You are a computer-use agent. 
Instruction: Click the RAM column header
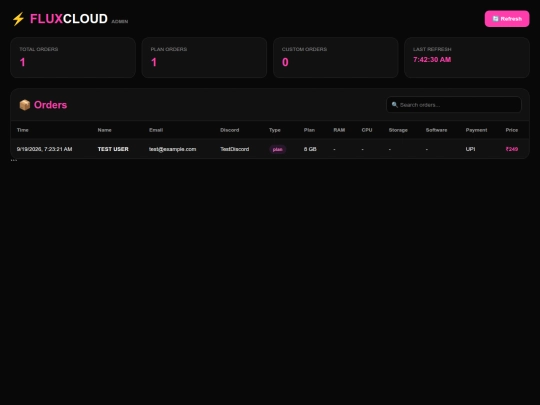click(339, 130)
